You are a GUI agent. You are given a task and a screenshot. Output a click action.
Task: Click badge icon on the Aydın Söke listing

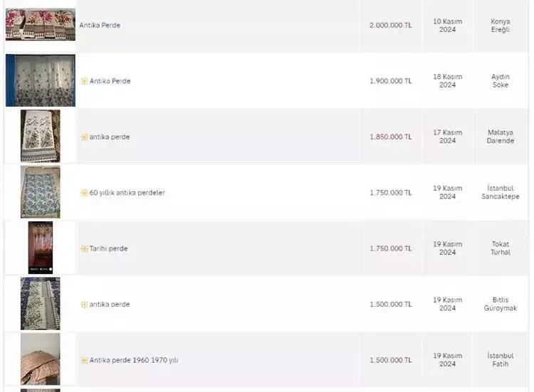pos(84,81)
